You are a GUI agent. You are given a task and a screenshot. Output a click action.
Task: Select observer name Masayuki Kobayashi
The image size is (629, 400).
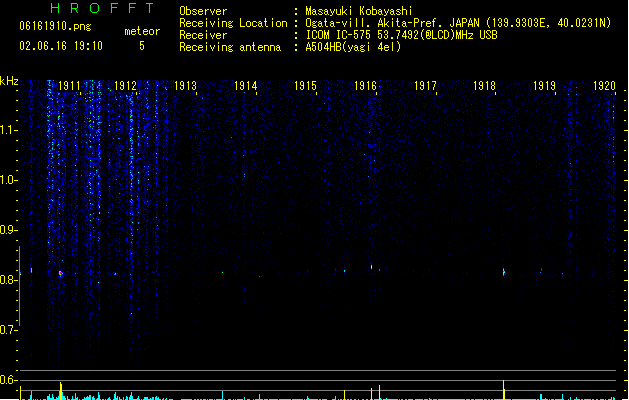coord(359,11)
